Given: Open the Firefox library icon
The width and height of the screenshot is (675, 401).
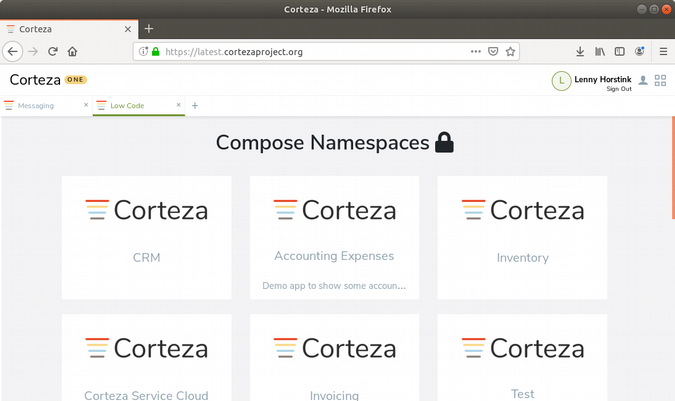Looking at the screenshot, I should 600,51.
